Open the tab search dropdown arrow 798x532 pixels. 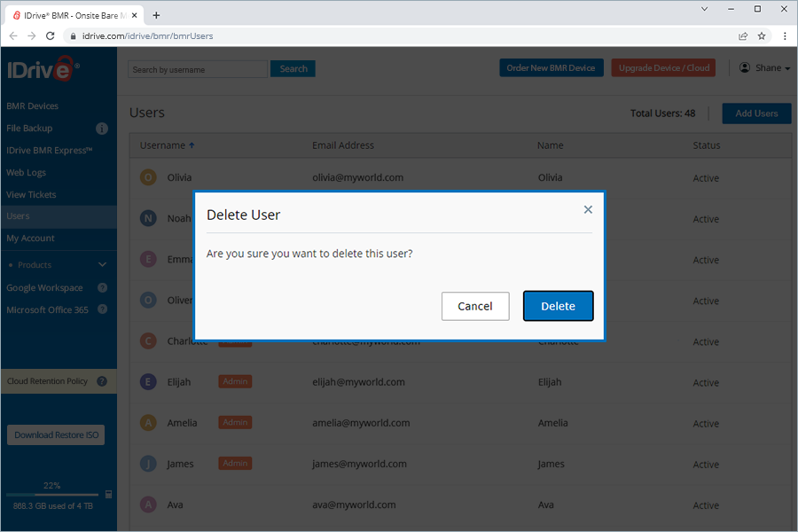click(x=704, y=9)
